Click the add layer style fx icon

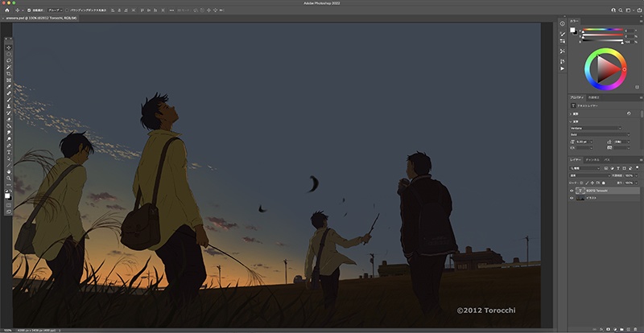601,329
